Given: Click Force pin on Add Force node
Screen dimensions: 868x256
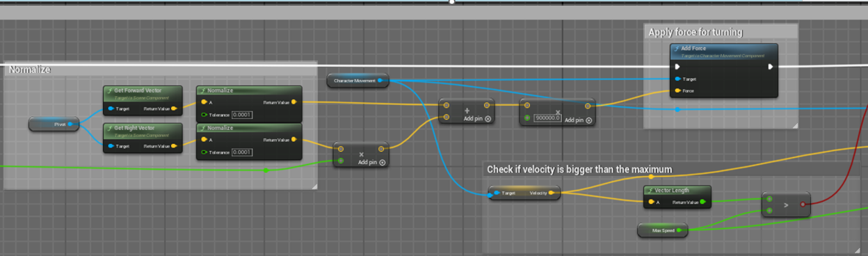Looking at the screenshot, I should click(x=677, y=91).
